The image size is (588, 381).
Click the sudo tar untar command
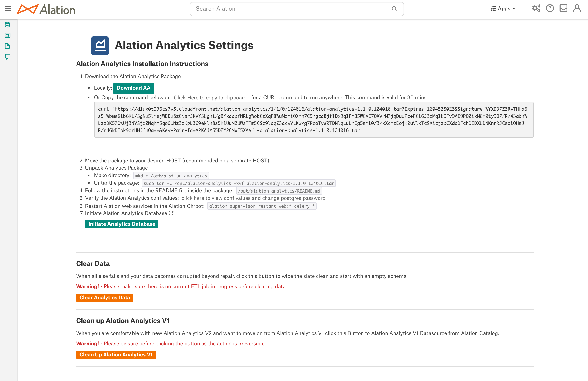(239, 183)
